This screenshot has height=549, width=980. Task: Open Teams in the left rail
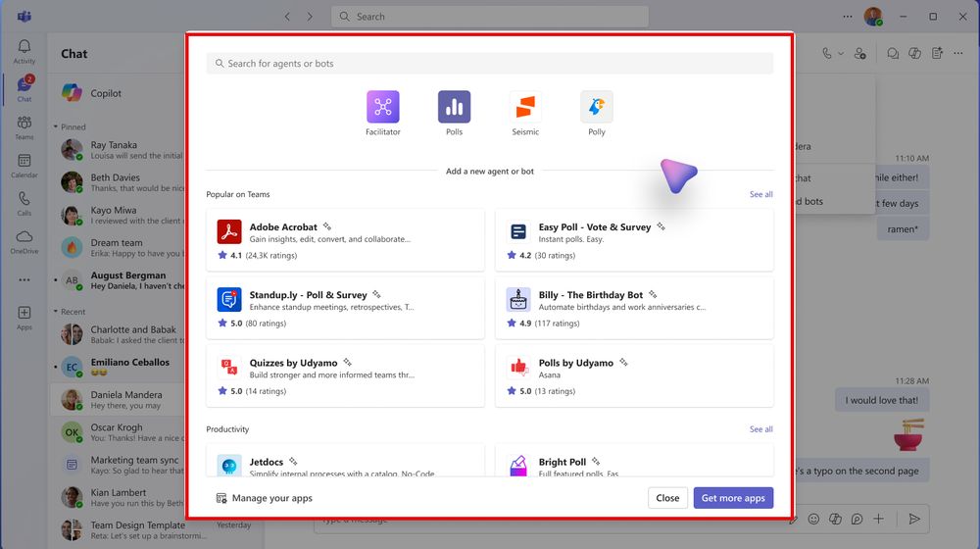click(24, 127)
